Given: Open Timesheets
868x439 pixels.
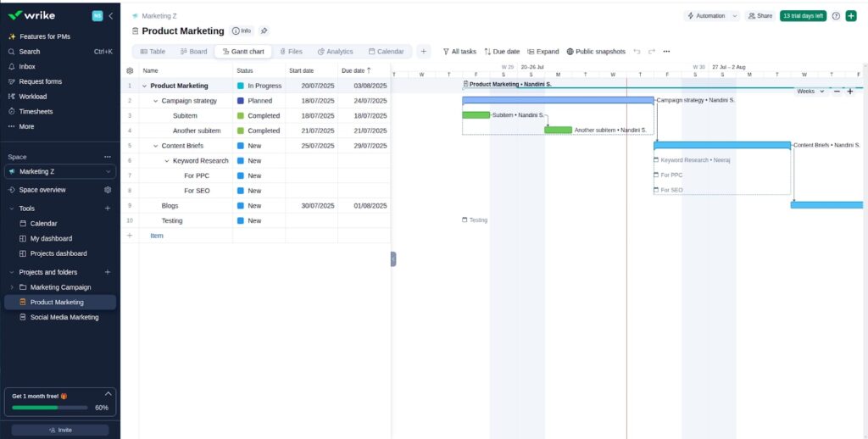Looking at the screenshot, I should pyautogui.click(x=36, y=111).
